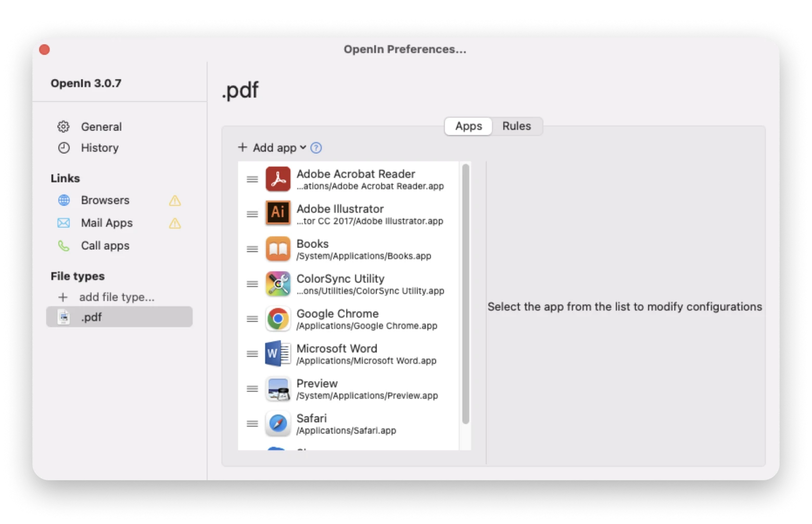Select Mail Apps under Links
Image resolution: width=812 pixels, height=524 pixels.
point(107,223)
